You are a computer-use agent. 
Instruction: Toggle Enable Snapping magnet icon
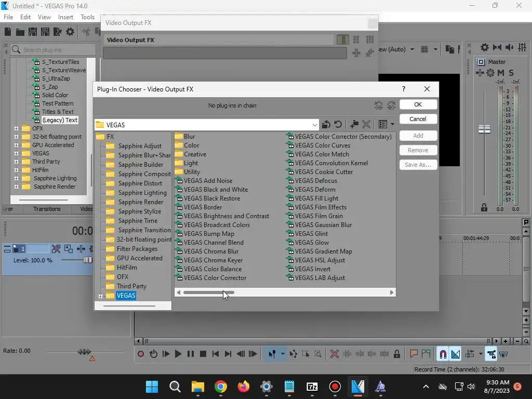click(443, 354)
